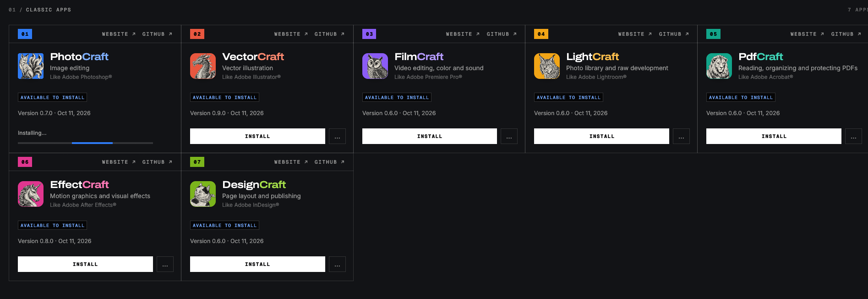Install VectorCraft
Image resolution: width=868 pixels, height=299 pixels.
coord(257,136)
